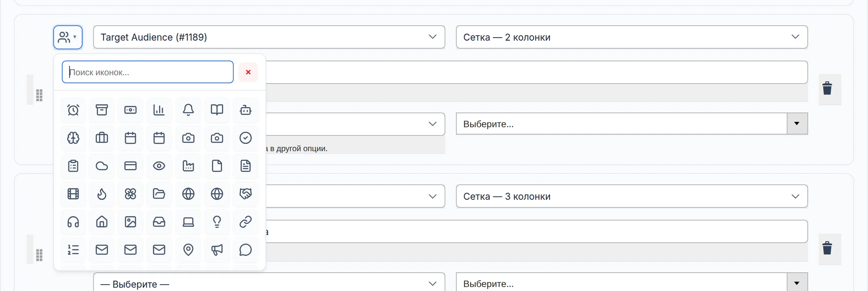
Task: Pick the open folder icon
Action: tap(159, 194)
